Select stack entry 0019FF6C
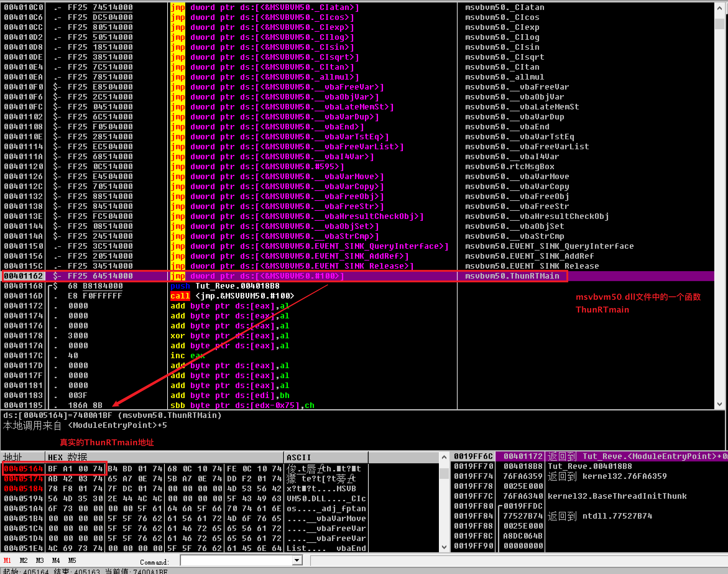This screenshot has height=574, width=728. pos(473,456)
